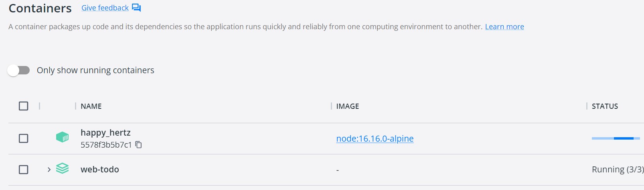The image size is (644, 190).
Task: Sort by the NAME column header
Action: click(91, 106)
